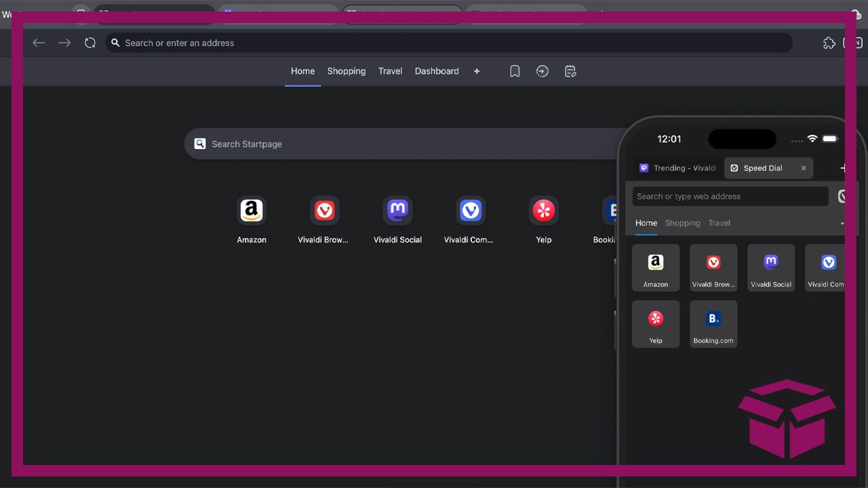Open the Yelp speed dial on desktop

(x=544, y=211)
